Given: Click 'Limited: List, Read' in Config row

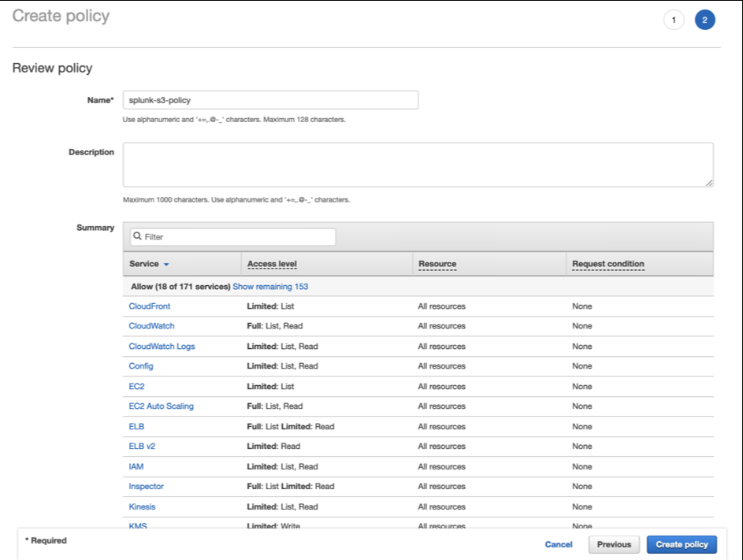Looking at the screenshot, I should 282,366.
